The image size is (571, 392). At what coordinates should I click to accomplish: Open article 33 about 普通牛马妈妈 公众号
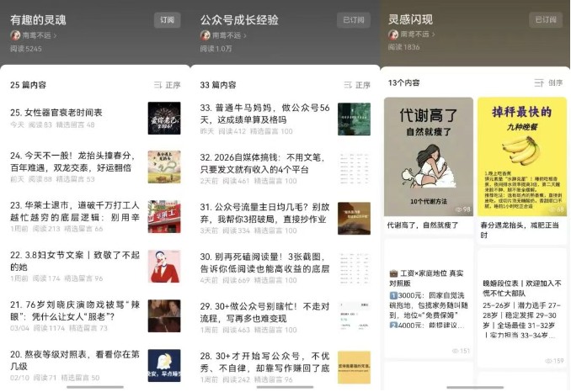[x=261, y=114]
